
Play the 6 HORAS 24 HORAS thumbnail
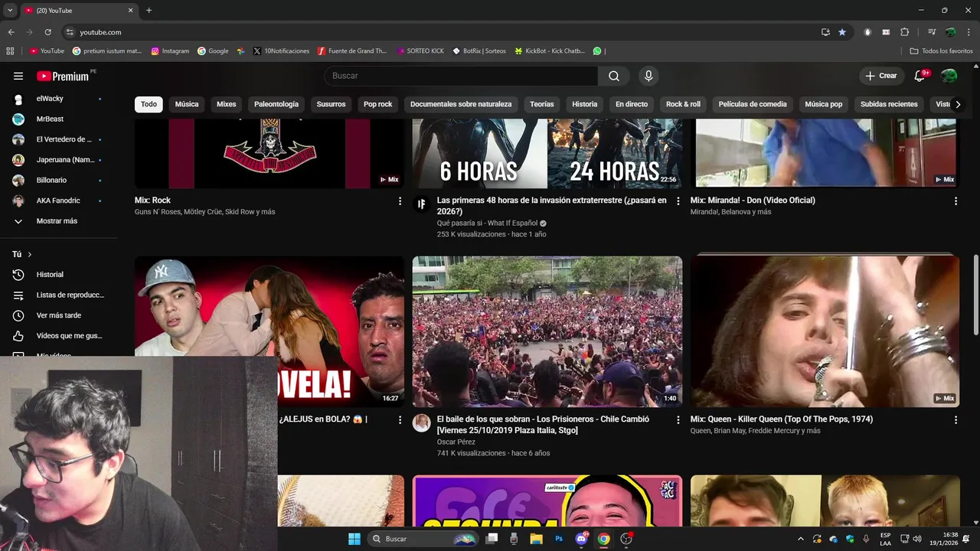point(547,153)
